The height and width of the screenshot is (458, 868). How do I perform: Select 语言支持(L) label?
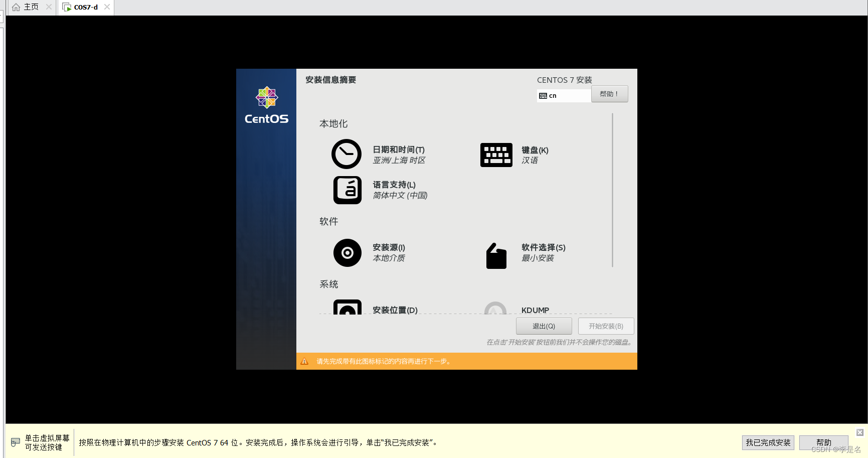(x=394, y=185)
